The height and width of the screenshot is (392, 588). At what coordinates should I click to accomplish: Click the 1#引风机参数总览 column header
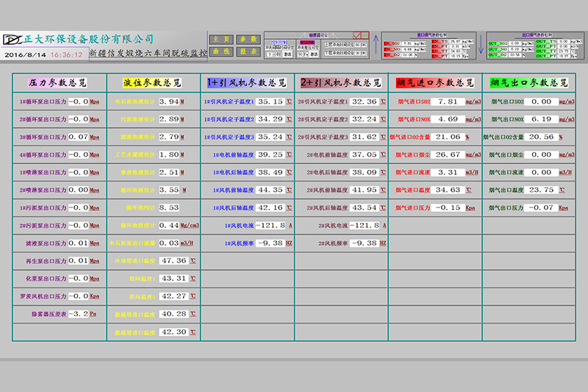(x=247, y=83)
